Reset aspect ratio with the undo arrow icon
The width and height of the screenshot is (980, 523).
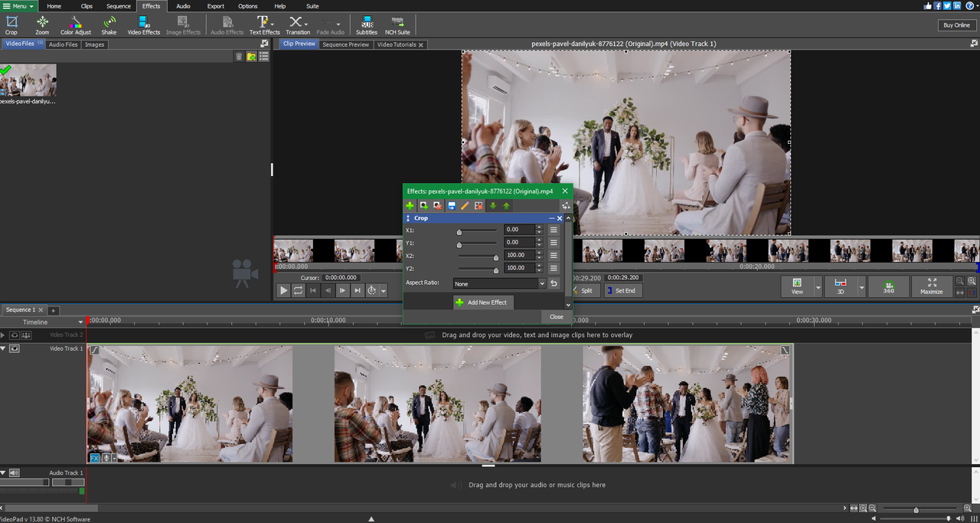554,283
